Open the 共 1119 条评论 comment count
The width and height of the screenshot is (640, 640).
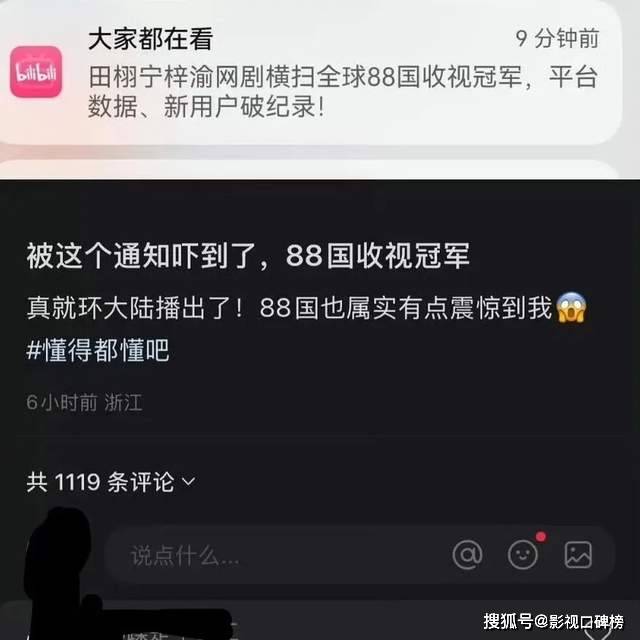tap(100, 482)
